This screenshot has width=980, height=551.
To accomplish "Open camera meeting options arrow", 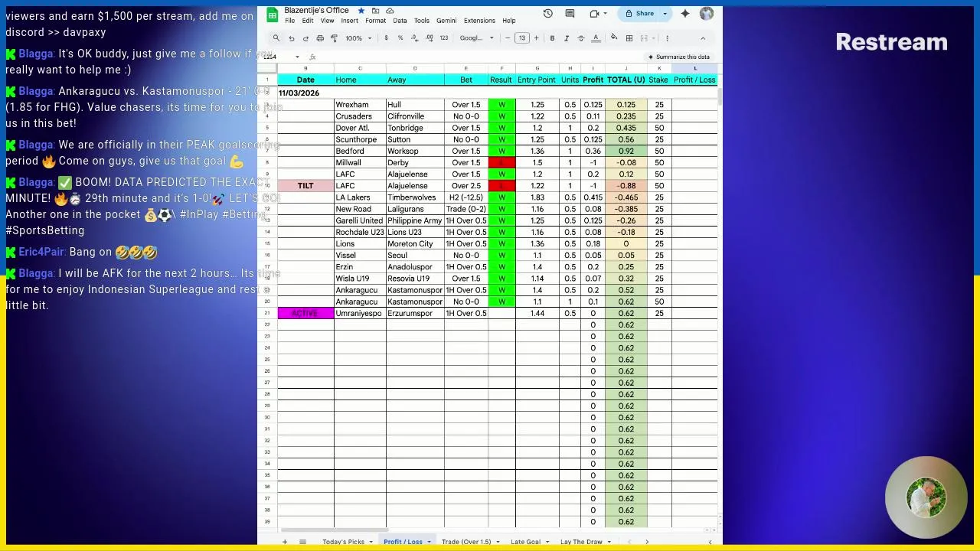I will [x=605, y=14].
